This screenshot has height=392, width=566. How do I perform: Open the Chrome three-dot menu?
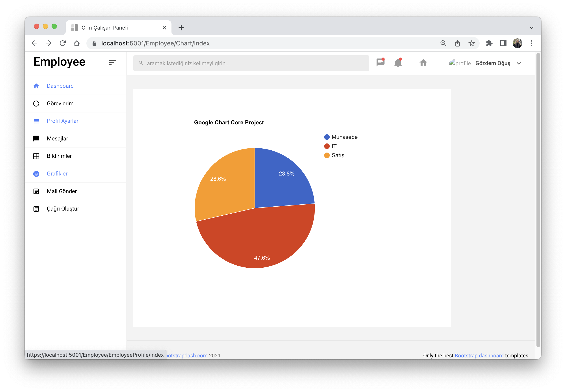(x=532, y=43)
